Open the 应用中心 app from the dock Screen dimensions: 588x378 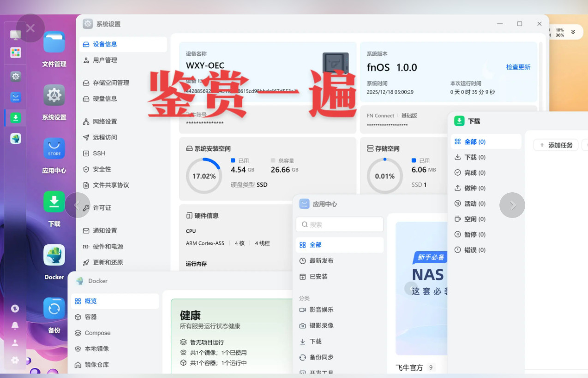[54, 148]
